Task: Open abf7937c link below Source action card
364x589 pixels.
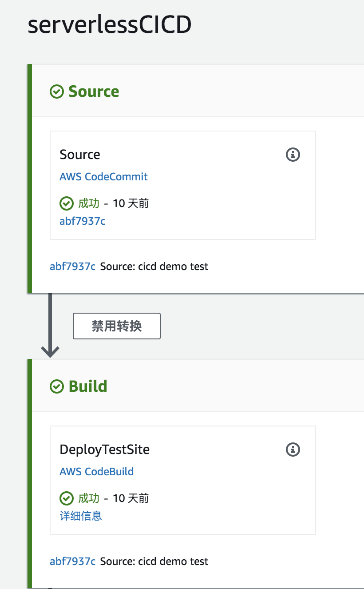Action: point(73,267)
